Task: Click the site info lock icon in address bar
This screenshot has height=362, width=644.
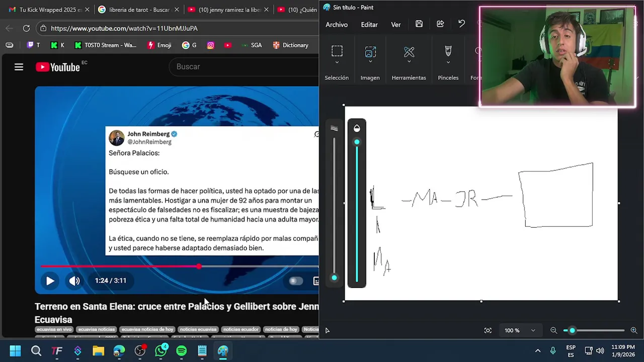Action: coord(43,29)
